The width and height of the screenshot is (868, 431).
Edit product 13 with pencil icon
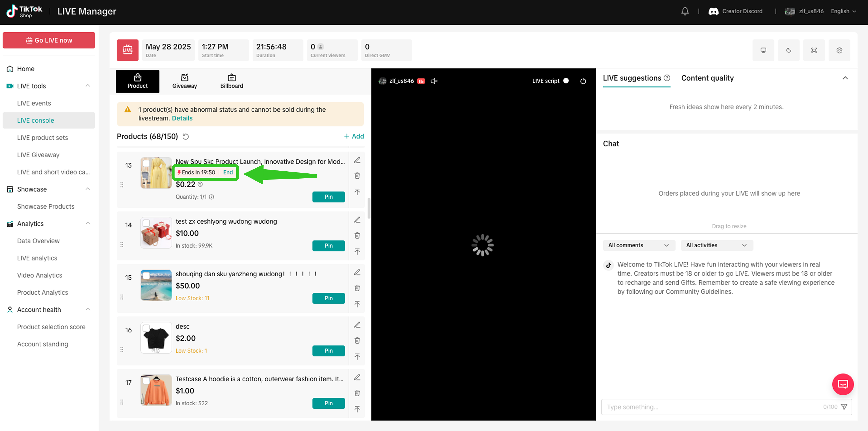pos(357,160)
